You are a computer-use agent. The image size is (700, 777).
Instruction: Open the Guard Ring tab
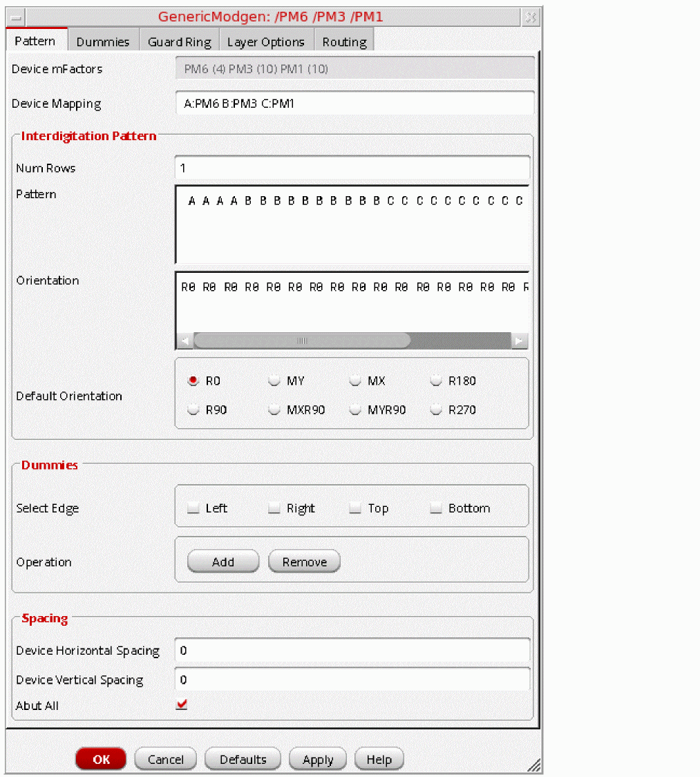(180, 41)
